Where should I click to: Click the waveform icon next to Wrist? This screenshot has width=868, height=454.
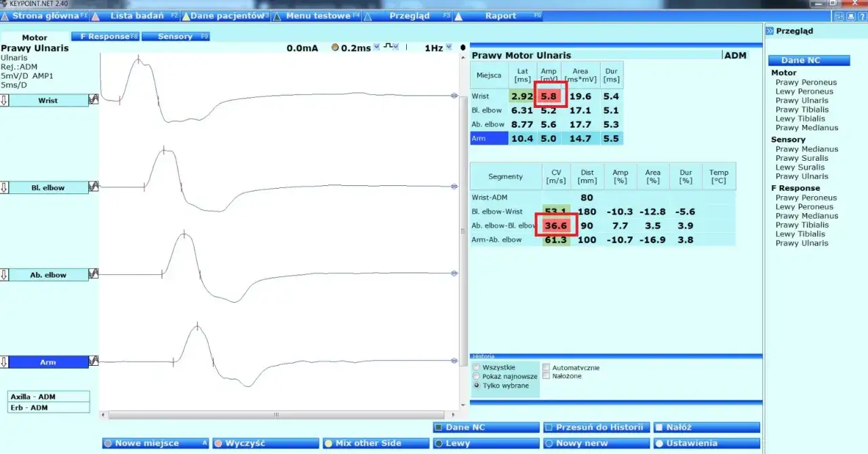pos(94,100)
